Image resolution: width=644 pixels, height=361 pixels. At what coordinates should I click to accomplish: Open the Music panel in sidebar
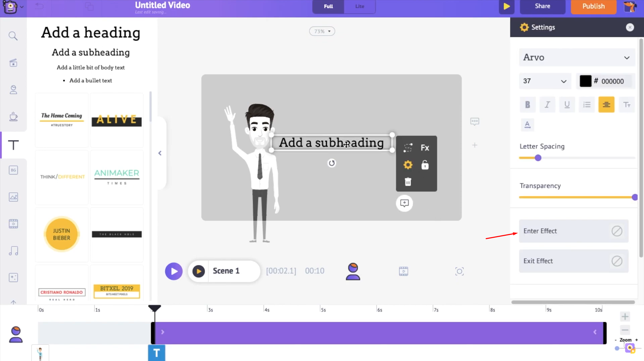pos(13,251)
